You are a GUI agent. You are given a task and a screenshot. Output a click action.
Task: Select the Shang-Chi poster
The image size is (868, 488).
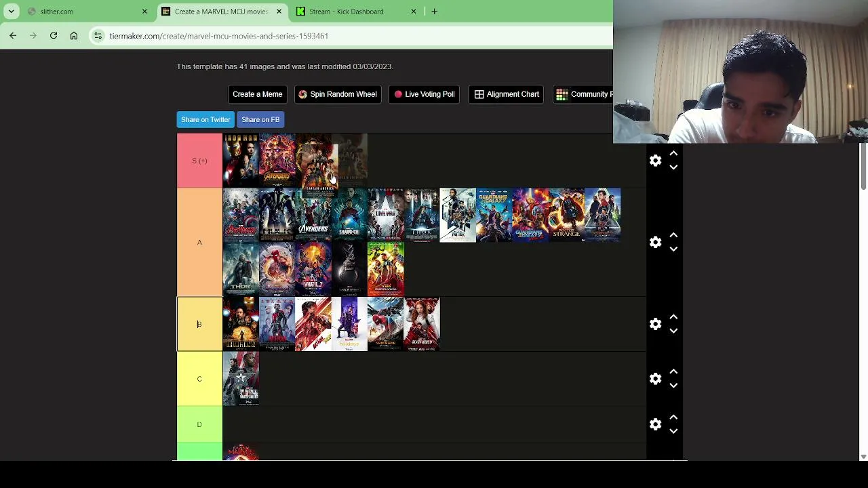tap(349, 215)
